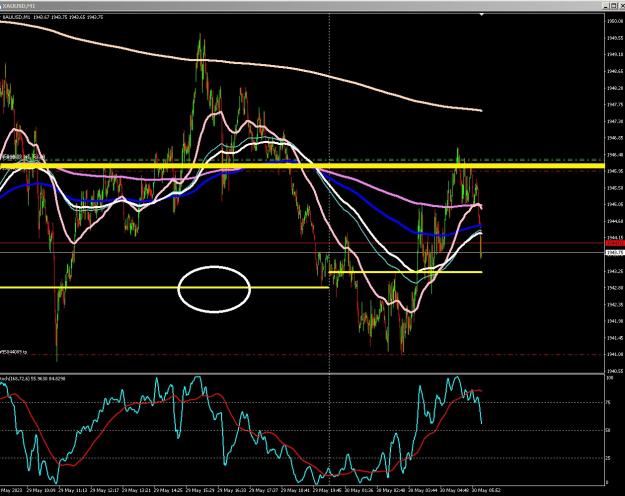Select the dashed green horizontal order line

click(x=302, y=159)
